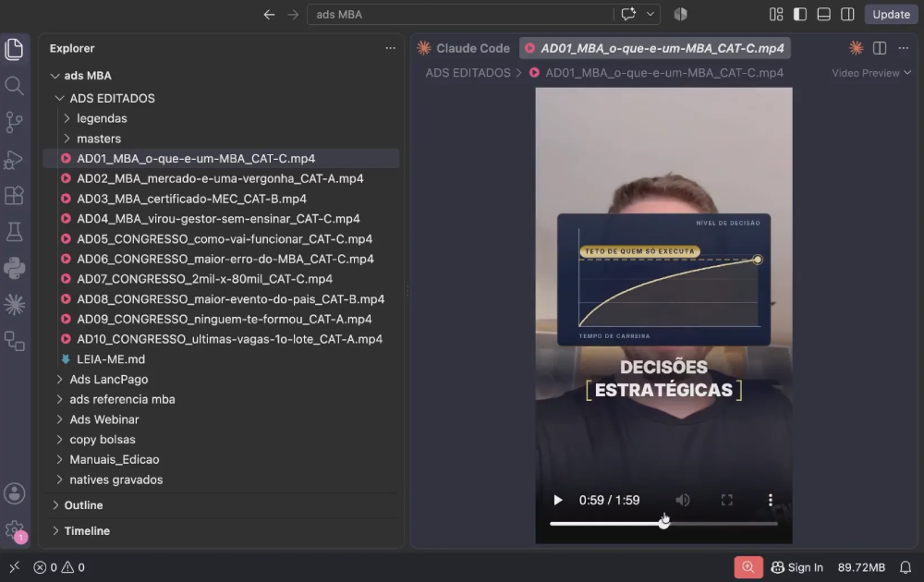This screenshot has height=582, width=924.
Task: Click the video frame preview
Action: tap(663, 315)
